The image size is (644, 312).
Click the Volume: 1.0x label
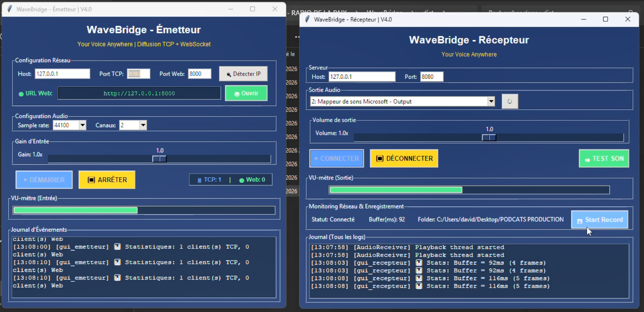[332, 133]
